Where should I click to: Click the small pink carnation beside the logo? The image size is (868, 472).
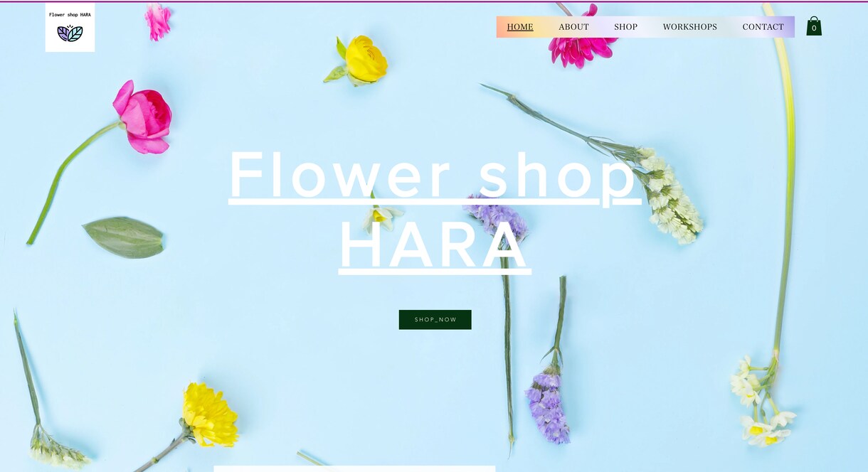coord(157,21)
